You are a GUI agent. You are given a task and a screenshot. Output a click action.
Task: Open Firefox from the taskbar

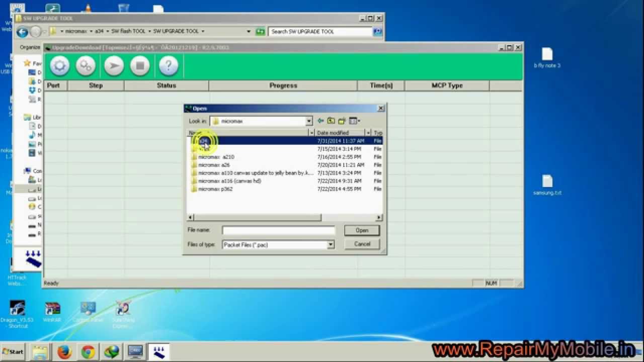(x=64, y=352)
